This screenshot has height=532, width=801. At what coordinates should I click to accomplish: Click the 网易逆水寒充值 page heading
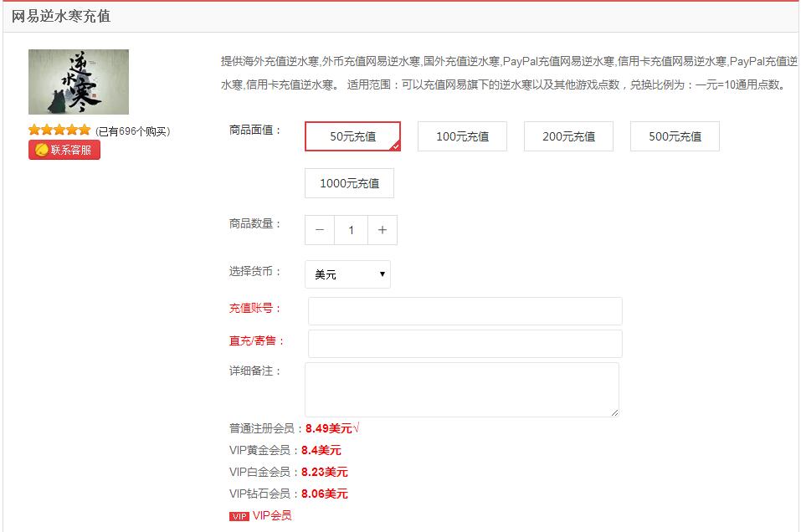click(61, 17)
